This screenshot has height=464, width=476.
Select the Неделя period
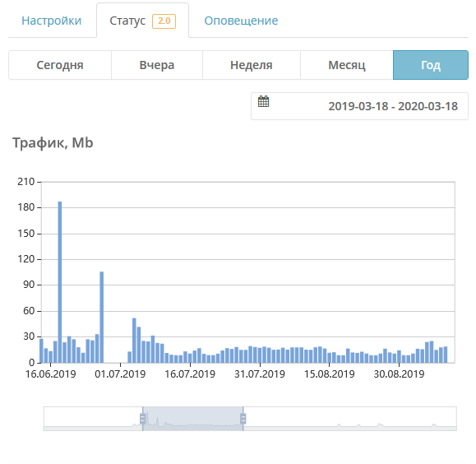click(252, 65)
